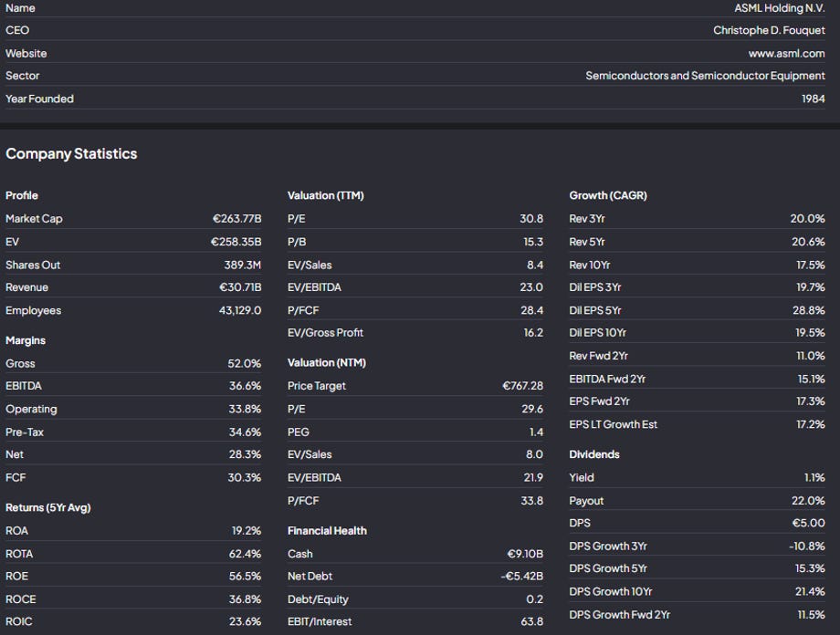This screenshot has height=635, width=840.
Task: Select the Rev 10Yr value 17.5%
Action: click(x=811, y=265)
